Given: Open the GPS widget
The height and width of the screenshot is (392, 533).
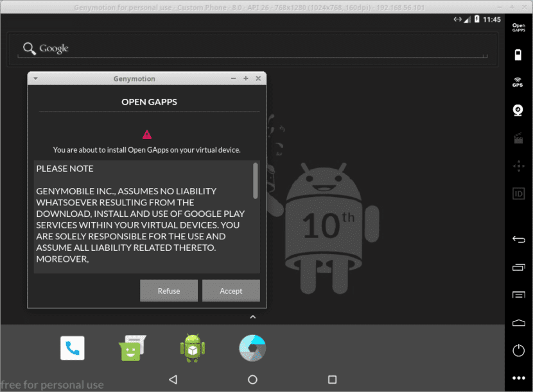Looking at the screenshot, I should coord(518,83).
